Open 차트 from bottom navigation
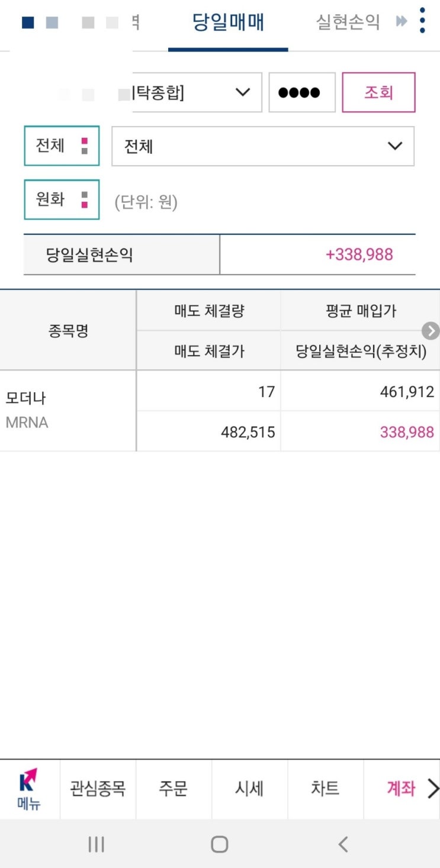The height and width of the screenshot is (868, 440). point(325,789)
